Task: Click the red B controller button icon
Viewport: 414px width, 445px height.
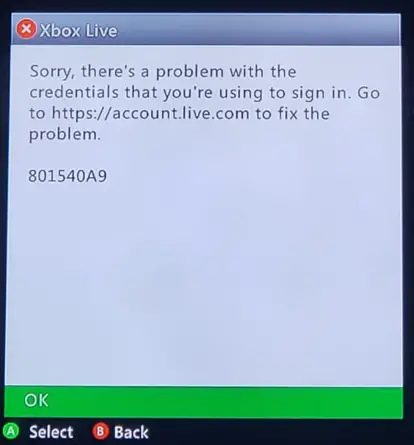Action: (100, 431)
